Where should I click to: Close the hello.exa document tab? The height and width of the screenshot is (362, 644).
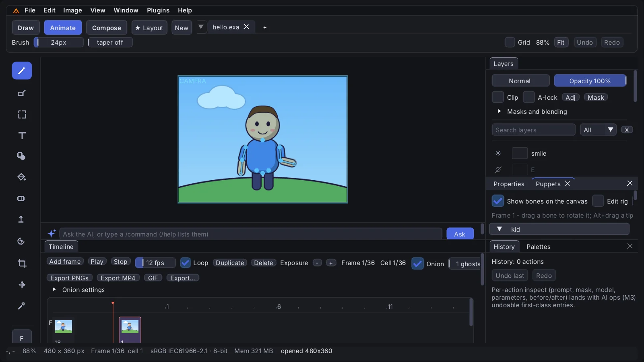click(x=246, y=27)
